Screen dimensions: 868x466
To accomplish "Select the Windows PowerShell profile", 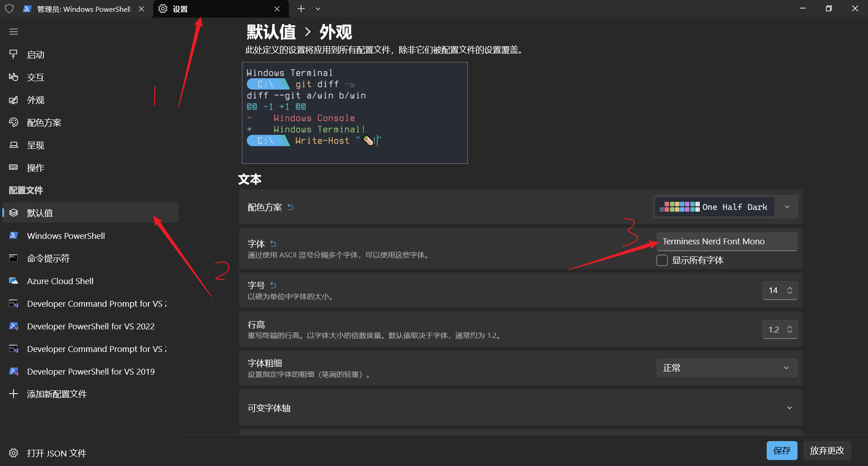I will (90, 236).
